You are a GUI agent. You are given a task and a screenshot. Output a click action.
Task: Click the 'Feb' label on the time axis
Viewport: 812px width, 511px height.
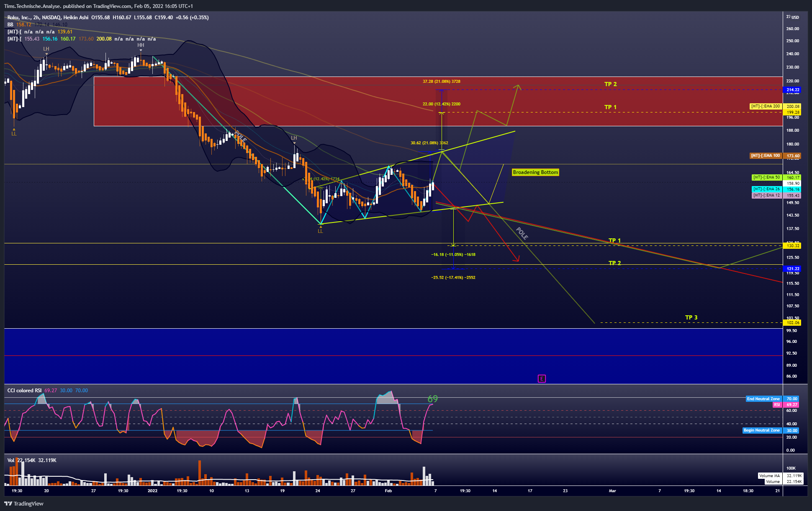point(388,491)
